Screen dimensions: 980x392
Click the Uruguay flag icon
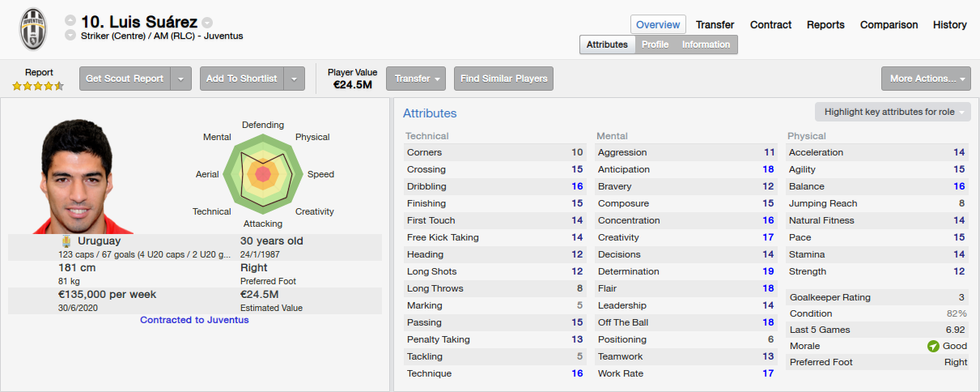tap(66, 241)
